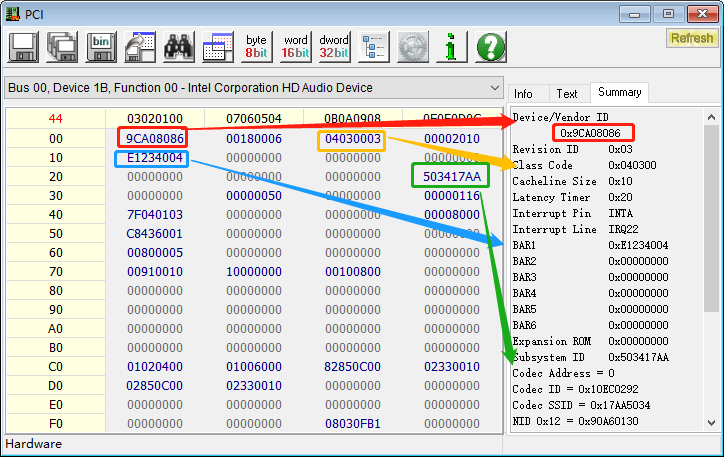Click the Load/export arrow table icon
Viewport: 724px width, 457px height.
140,47
